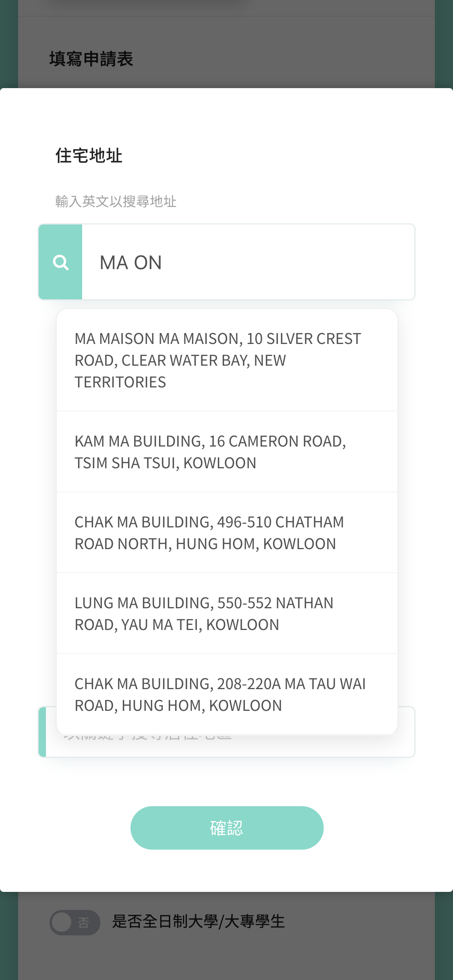Image resolution: width=453 pixels, height=980 pixels.
Task: Click the dimmed 填寫申請表 page title
Action: pos(91,59)
